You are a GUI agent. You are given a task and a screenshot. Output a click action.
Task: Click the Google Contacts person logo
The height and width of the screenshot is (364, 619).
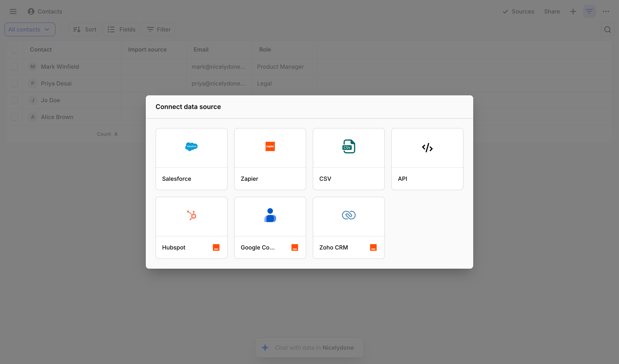pos(270,215)
